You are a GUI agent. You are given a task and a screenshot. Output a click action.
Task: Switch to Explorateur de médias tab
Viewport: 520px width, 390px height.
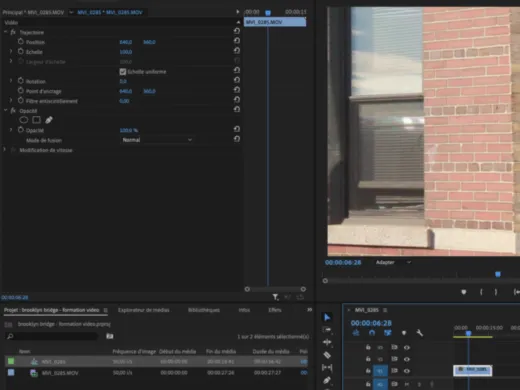[x=144, y=310]
